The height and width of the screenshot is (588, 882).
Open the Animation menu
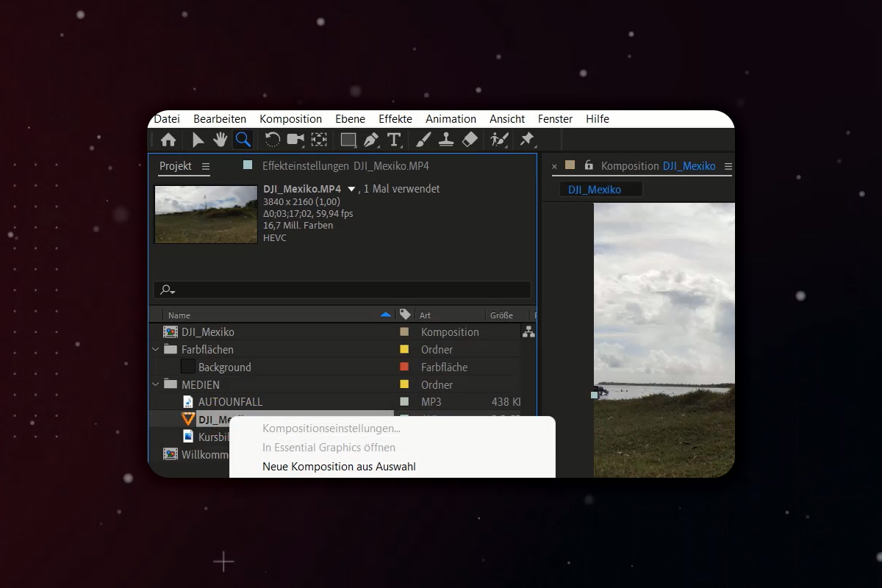point(451,119)
